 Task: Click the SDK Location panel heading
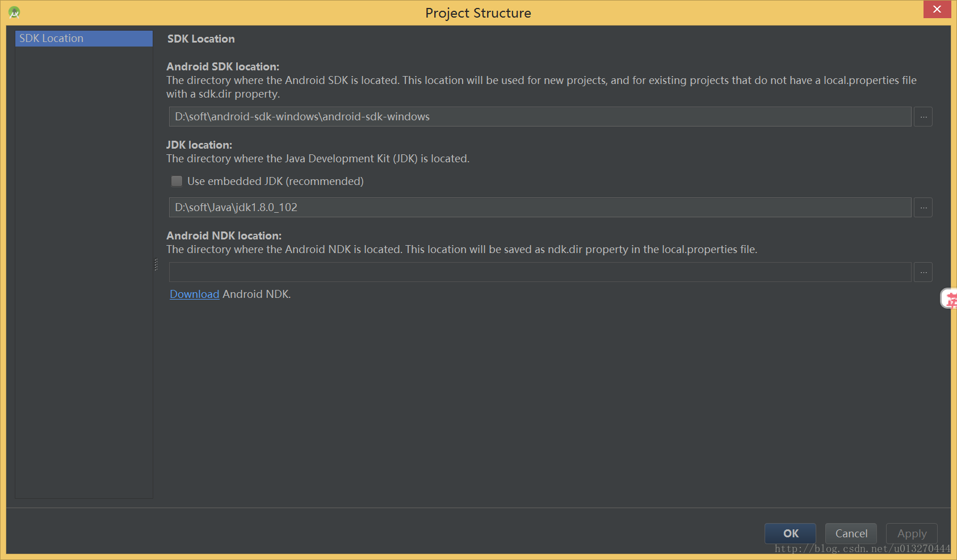pyautogui.click(x=201, y=39)
